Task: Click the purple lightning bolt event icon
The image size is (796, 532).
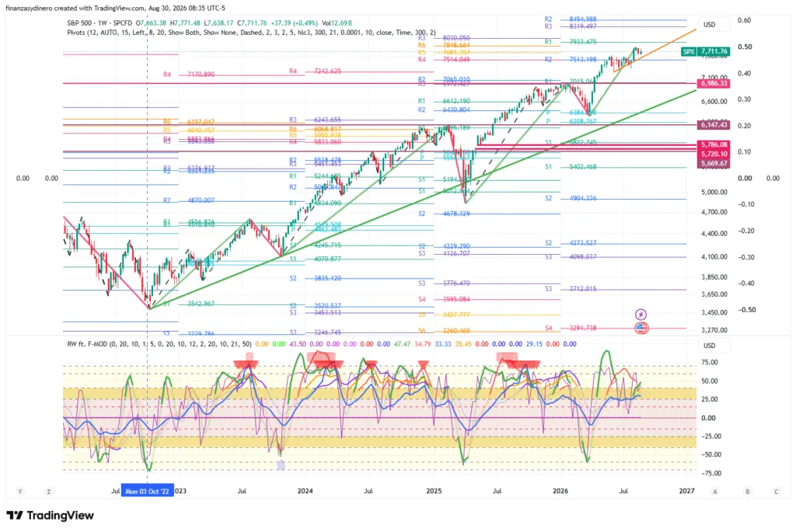Action: [x=641, y=315]
